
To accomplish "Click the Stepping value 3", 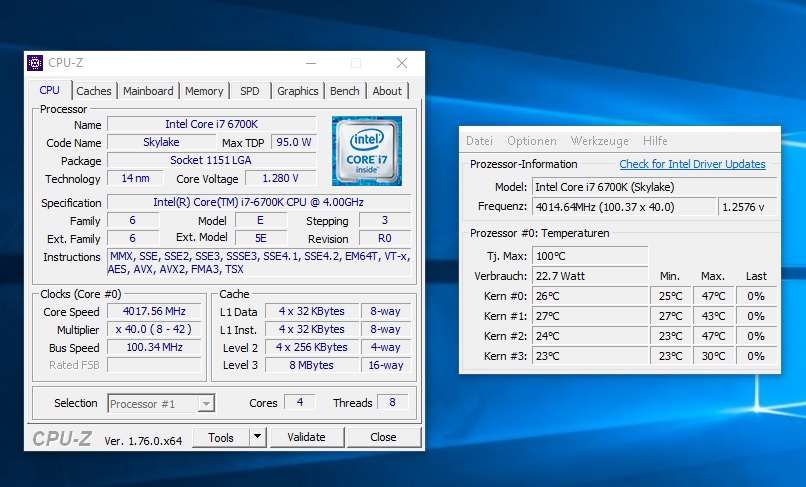I will pos(384,220).
